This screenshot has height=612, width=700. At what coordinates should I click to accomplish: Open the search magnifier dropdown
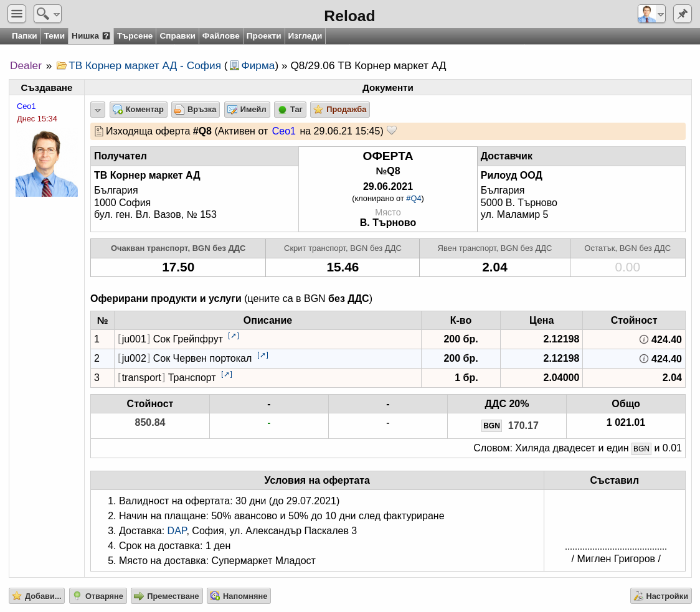click(x=47, y=14)
